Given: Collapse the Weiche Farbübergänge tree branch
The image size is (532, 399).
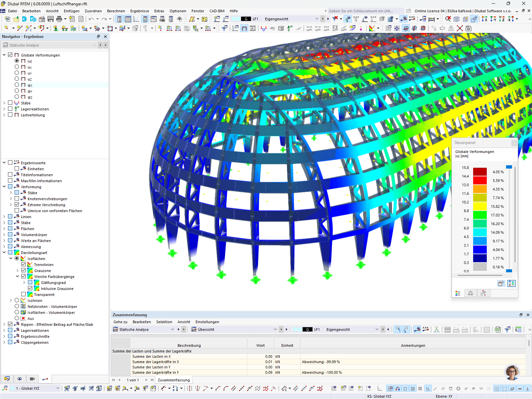Looking at the screenshot, I should [18, 276].
